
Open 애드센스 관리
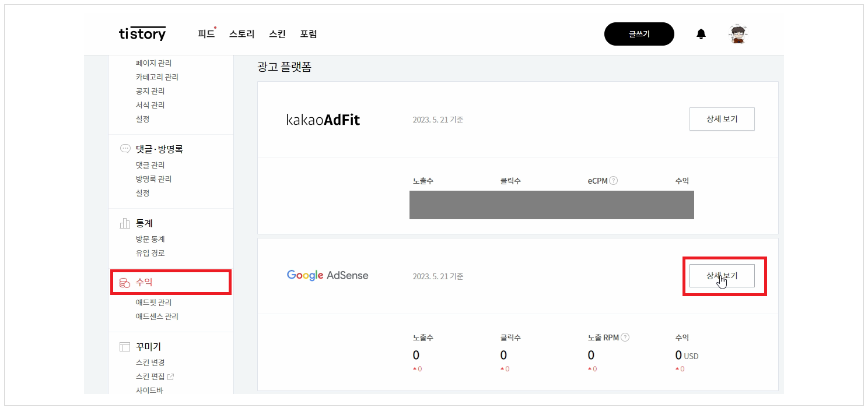point(157,317)
